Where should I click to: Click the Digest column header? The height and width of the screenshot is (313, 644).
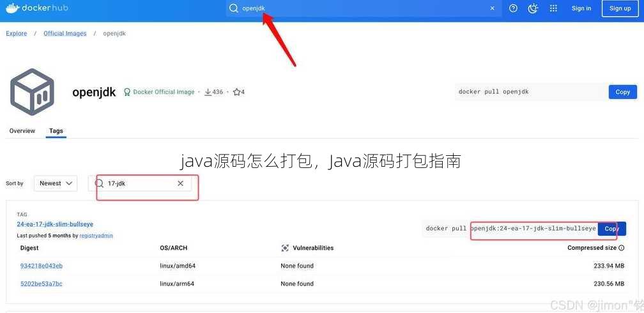click(29, 248)
